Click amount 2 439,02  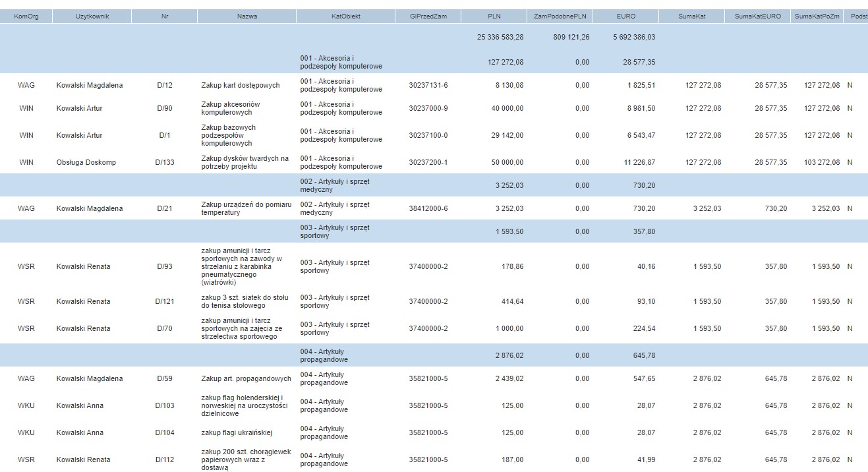[x=510, y=378]
